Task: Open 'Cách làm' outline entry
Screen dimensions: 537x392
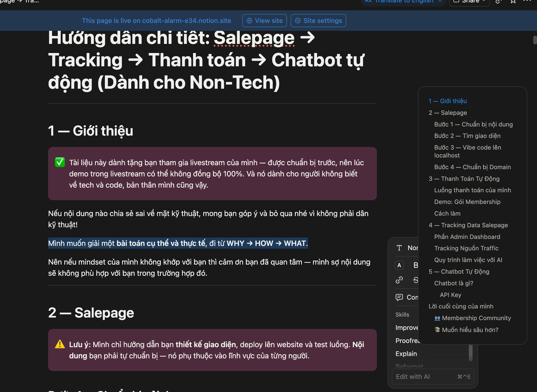Action: tap(447, 214)
